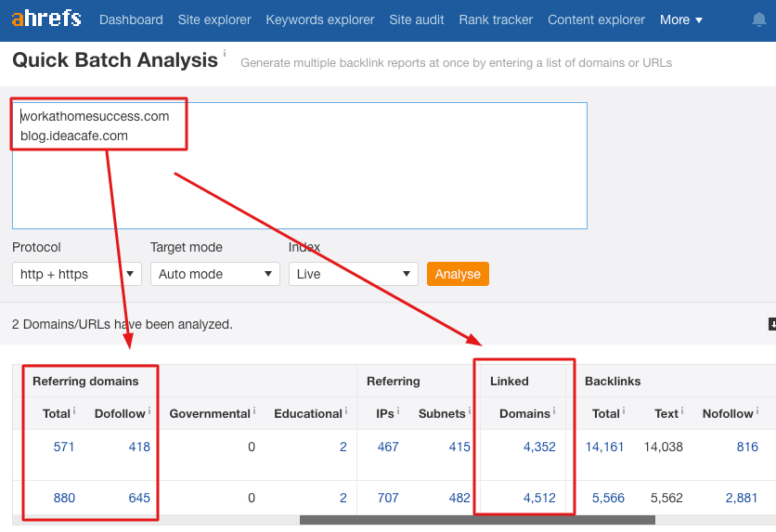The width and height of the screenshot is (776, 532).
Task: Open educational count 2 in first row
Action: pyautogui.click(x=343, y=447)
